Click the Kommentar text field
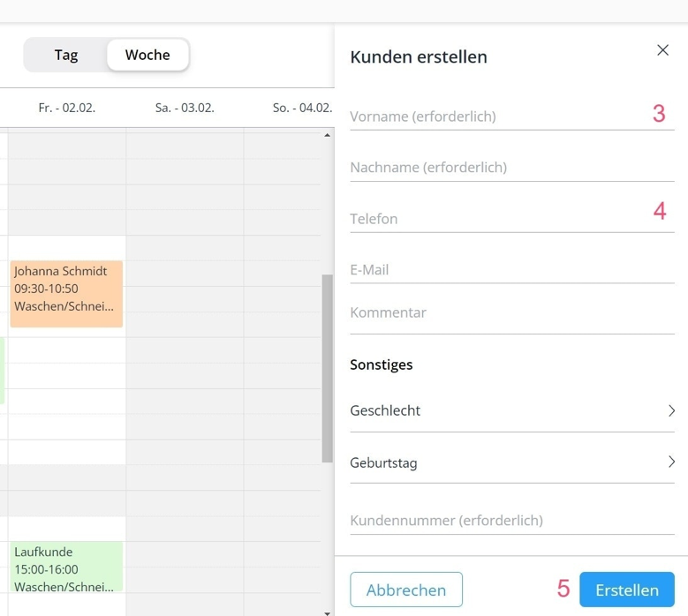688x616 pixels. coord(511,312)
